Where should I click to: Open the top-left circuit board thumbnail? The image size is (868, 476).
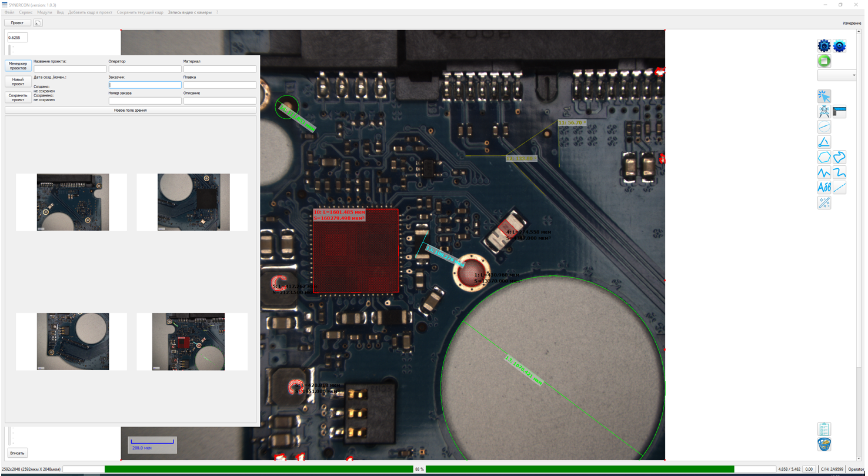point(73,202)
